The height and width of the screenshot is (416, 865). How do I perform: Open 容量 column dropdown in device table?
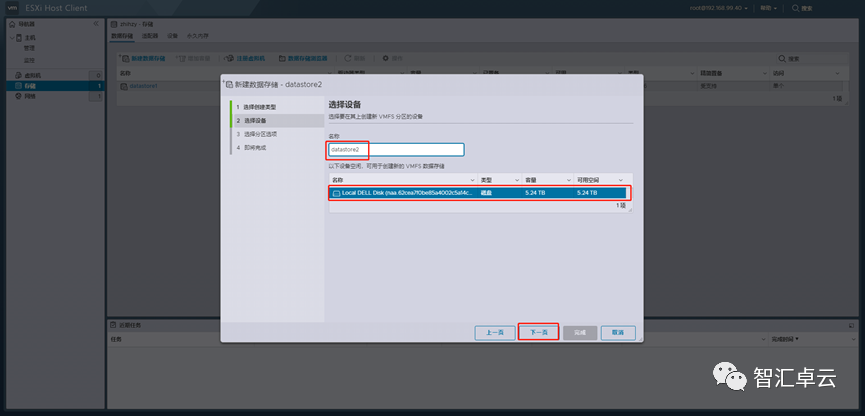[569, 180]
